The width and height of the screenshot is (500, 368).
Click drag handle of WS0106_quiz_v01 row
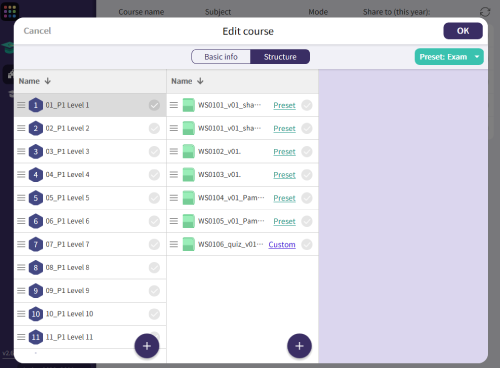click(x=174, y=244)
